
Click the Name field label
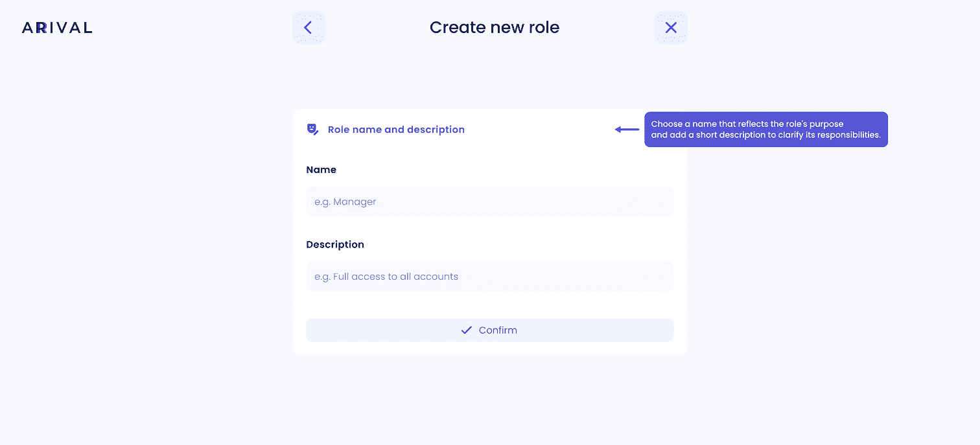[x=321, y=170]
